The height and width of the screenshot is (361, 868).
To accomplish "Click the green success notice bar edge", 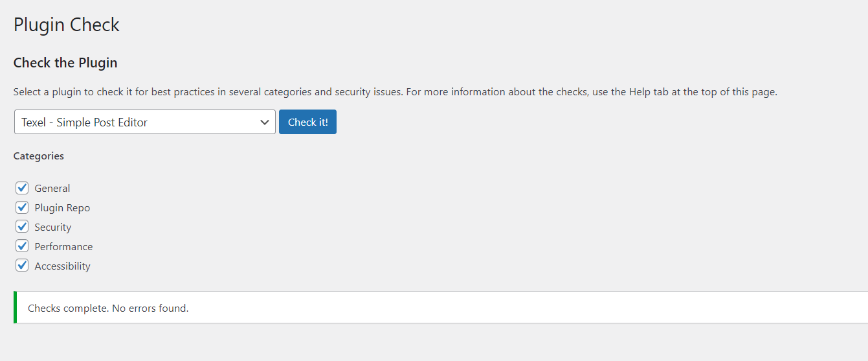I will click(15, 307).
